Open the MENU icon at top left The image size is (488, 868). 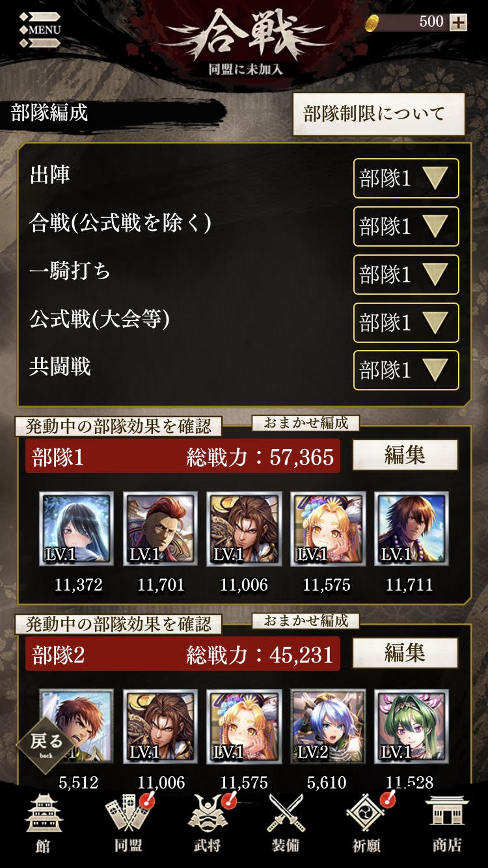[x=40, y=29]
